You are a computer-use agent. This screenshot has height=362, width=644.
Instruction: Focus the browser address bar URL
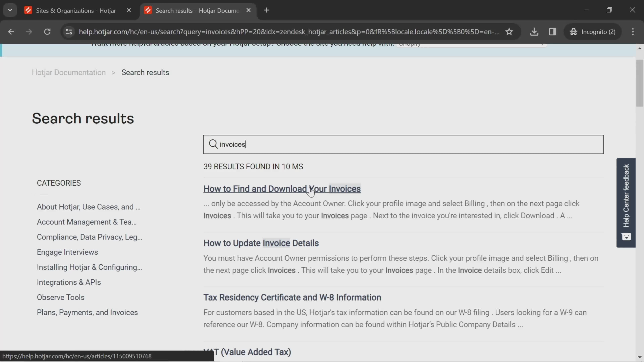[x=289, y=32]
